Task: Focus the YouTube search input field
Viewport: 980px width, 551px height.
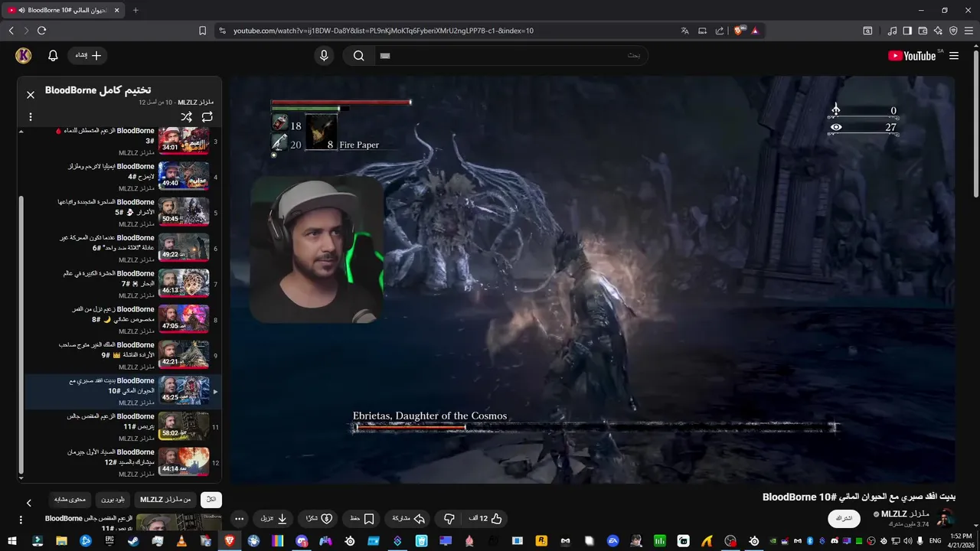Action: [x=511, y=55]
